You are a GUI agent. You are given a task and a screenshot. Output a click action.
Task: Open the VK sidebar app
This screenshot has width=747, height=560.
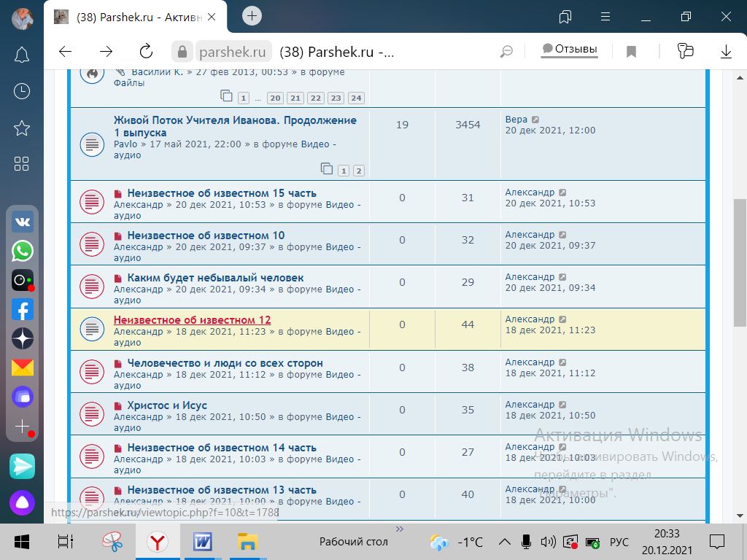[x=22, y=222]
